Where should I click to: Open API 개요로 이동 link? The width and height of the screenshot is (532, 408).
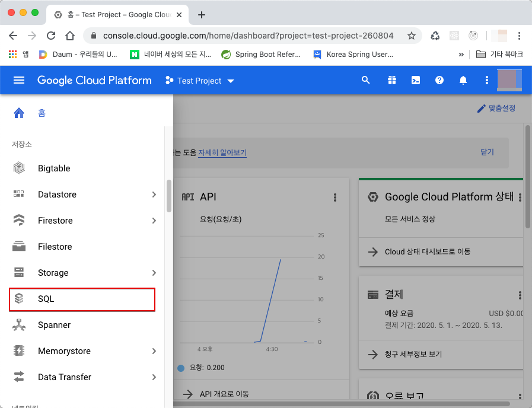(224, 394)
